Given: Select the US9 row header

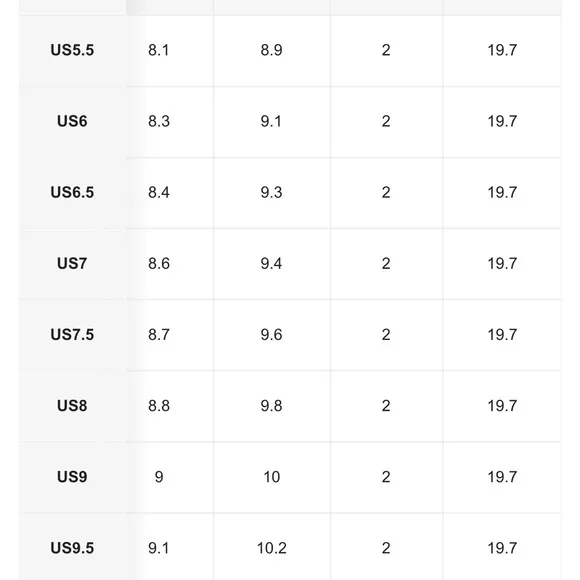Looking at the screenshot, I should coord(72,477).
